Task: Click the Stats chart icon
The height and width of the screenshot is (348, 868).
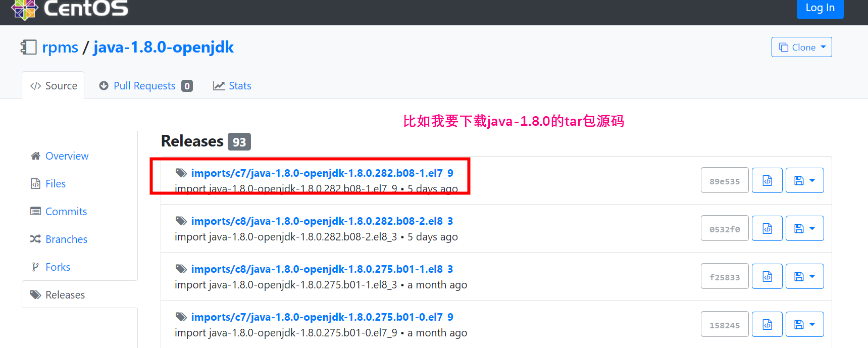Action: 219,86
